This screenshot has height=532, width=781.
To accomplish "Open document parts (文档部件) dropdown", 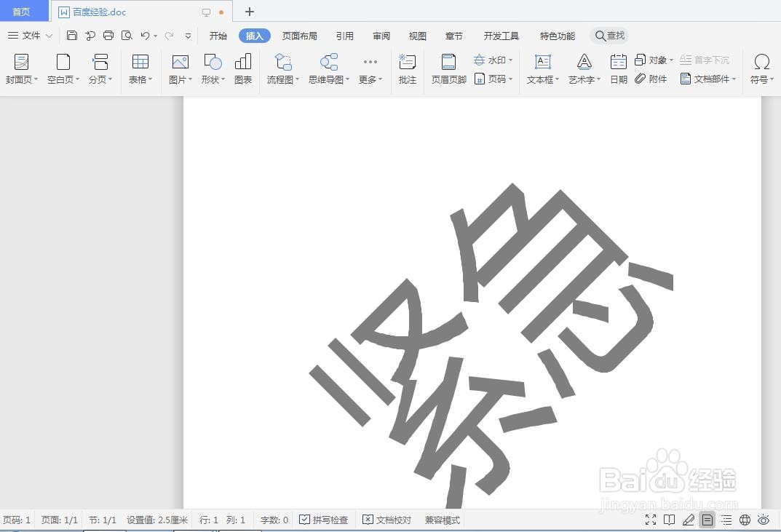I will [707, 79].
